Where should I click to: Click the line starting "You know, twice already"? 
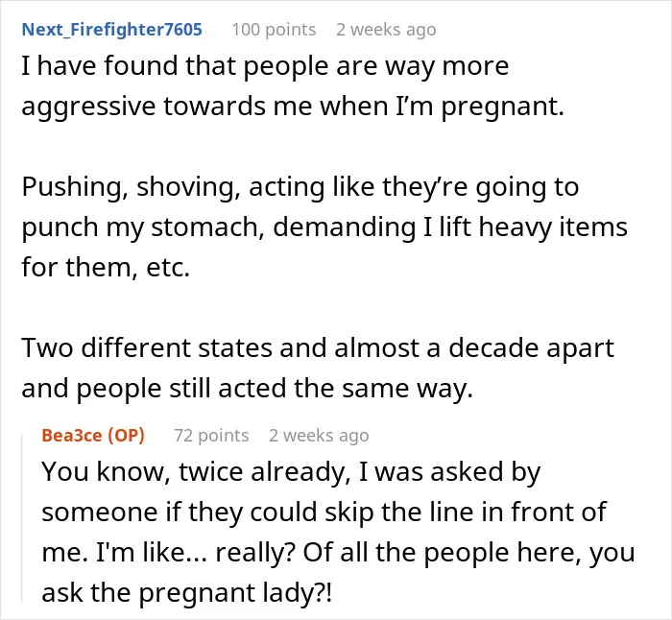(x=291, y=472)
